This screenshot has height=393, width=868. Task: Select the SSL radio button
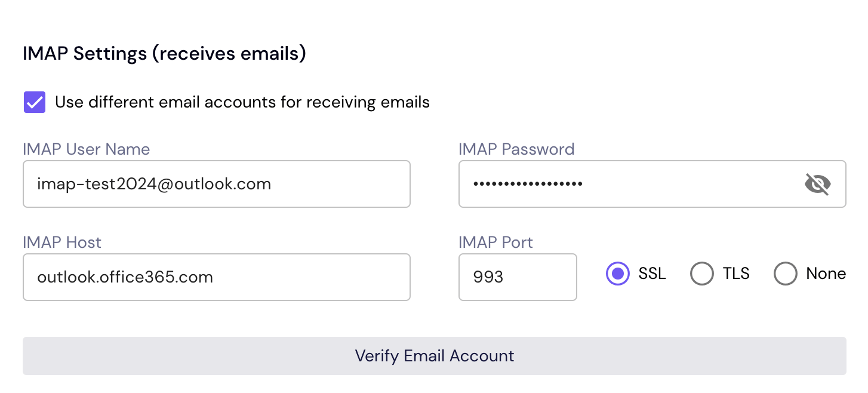[x=618, y=274]
